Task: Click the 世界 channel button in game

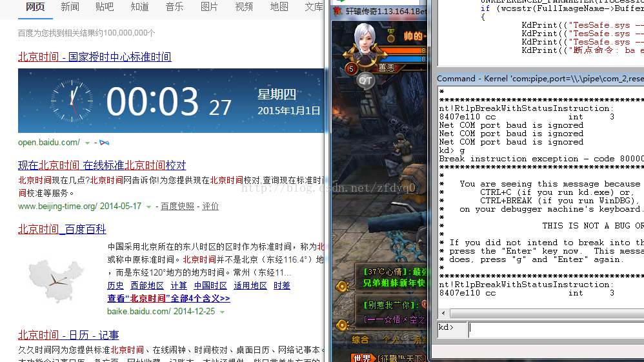Action: click(362, 358)
